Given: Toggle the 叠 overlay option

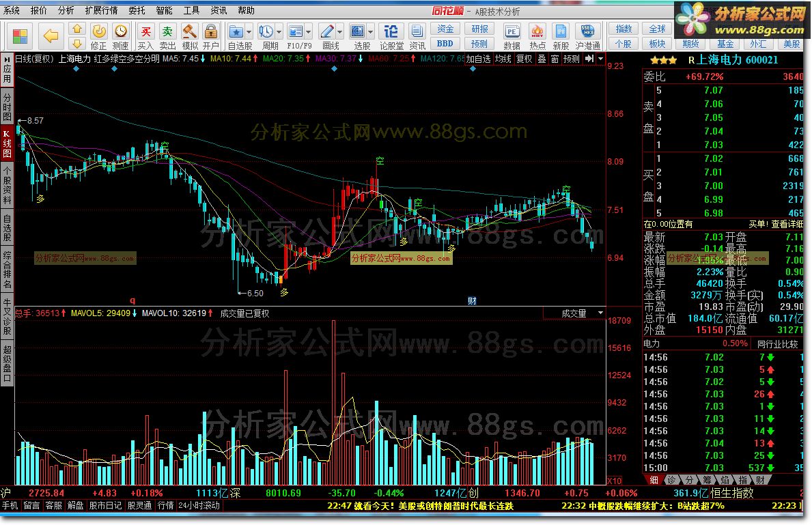Looking at the screenshot, I should point(542,59).
